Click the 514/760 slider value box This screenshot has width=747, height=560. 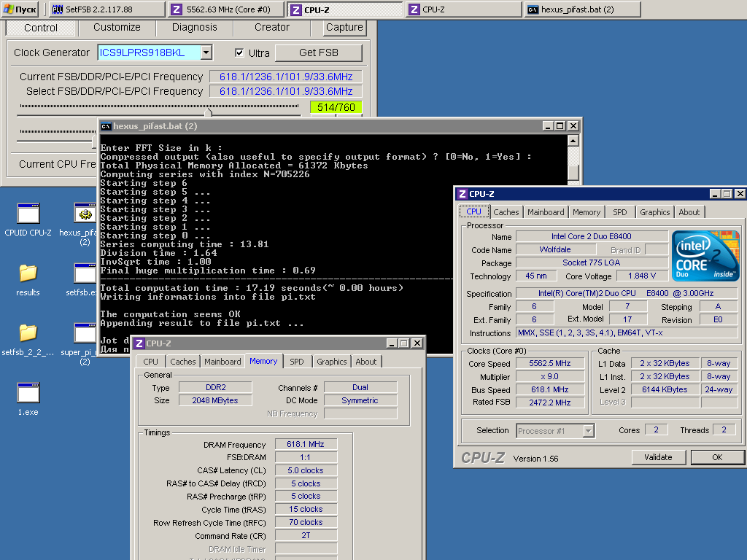tap(336, 107)
